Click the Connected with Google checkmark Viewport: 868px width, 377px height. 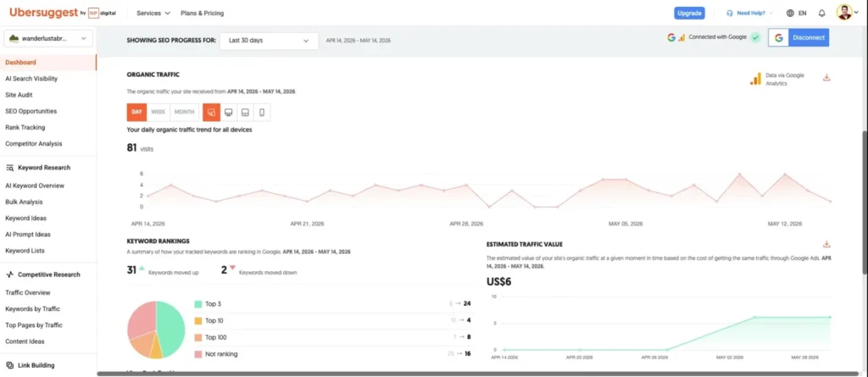pyautogui.click(x=755, y=37)
